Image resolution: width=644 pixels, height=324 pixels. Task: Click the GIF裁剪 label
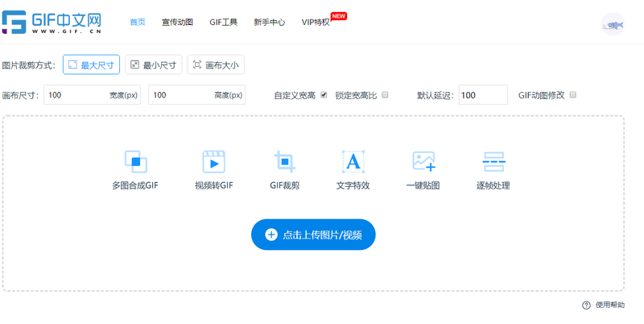(x=285, y=185)
